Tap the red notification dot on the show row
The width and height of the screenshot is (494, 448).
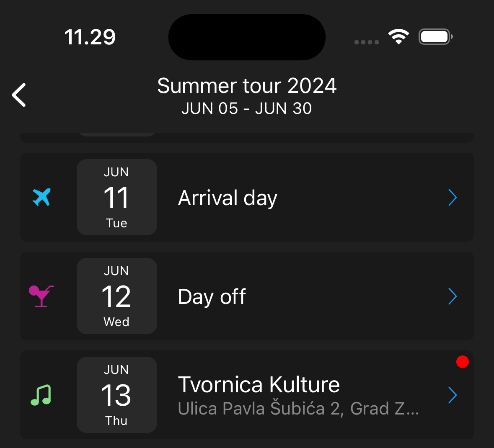point(463,361)
